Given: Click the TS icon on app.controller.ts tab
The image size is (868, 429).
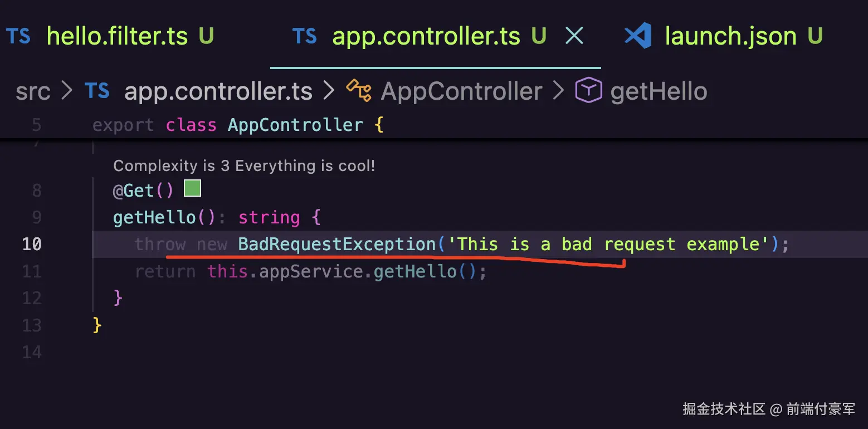Looking at the screenshot, I should coord(305,37).
